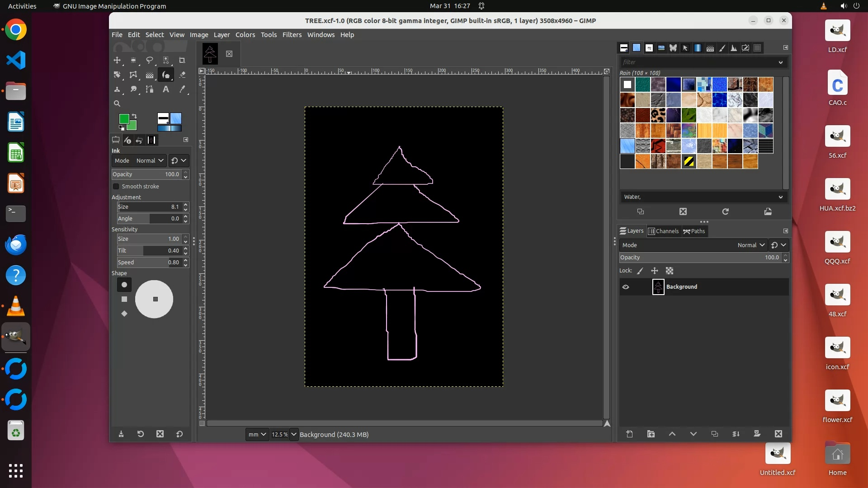Open Google Chrome from the dock
Image resolution: width=868 pixels, height=488 pixels.
click(16, 30)
